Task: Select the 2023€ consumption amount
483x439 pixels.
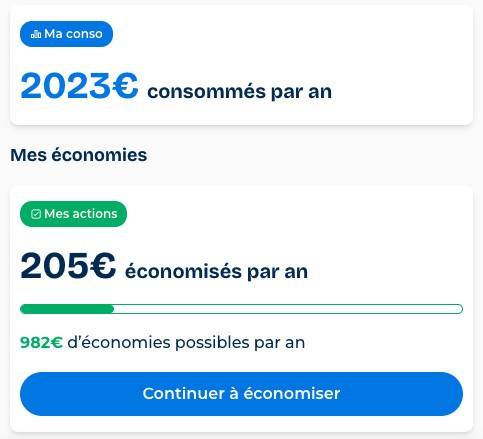Action: pyautogui.click(x=79, y=86)
